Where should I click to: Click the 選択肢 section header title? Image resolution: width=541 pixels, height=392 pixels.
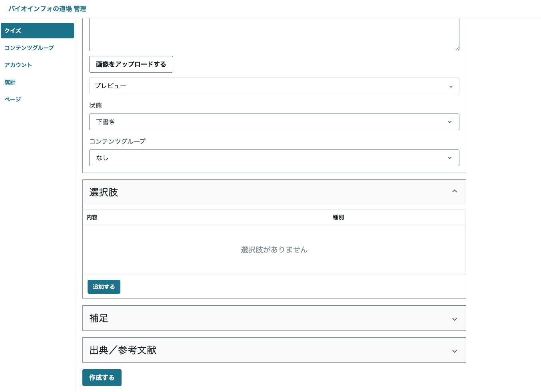pos(104,192)
